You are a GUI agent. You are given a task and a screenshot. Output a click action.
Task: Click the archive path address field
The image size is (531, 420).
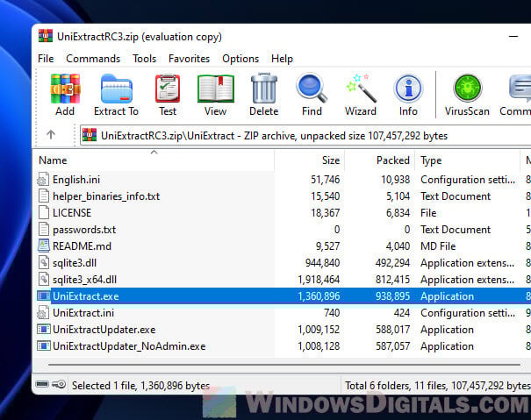[305, 135]
